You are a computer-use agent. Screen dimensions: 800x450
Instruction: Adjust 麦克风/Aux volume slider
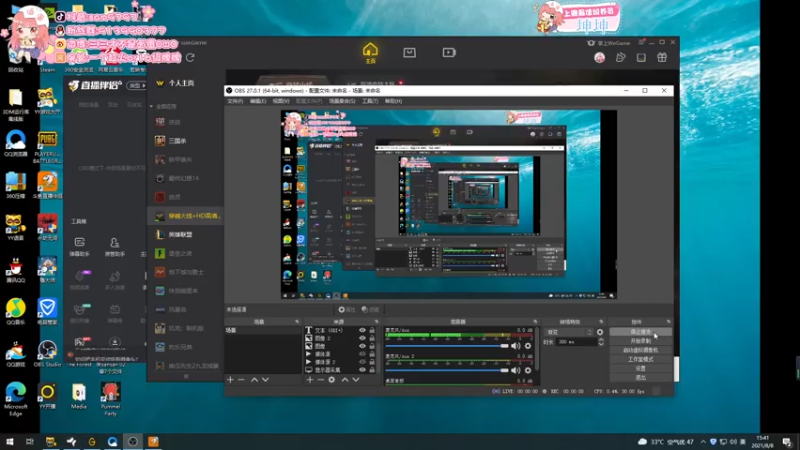[x=447, y=346]
